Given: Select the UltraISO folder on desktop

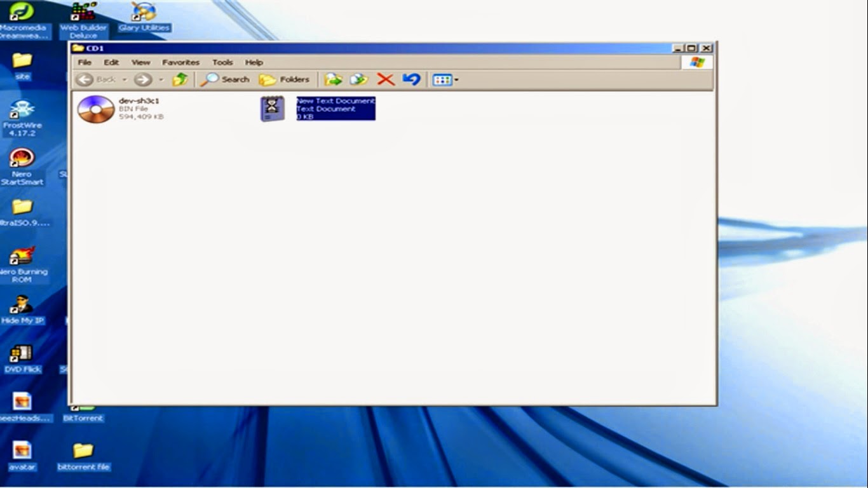Looking at the screenshot, I should click(x=22, y=213).
